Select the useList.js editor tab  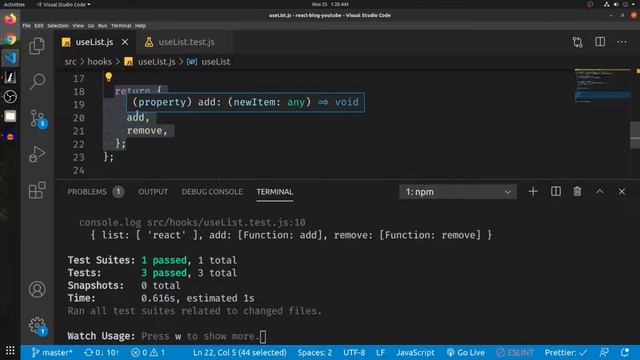pyautogui.click(x=94, y=42)
